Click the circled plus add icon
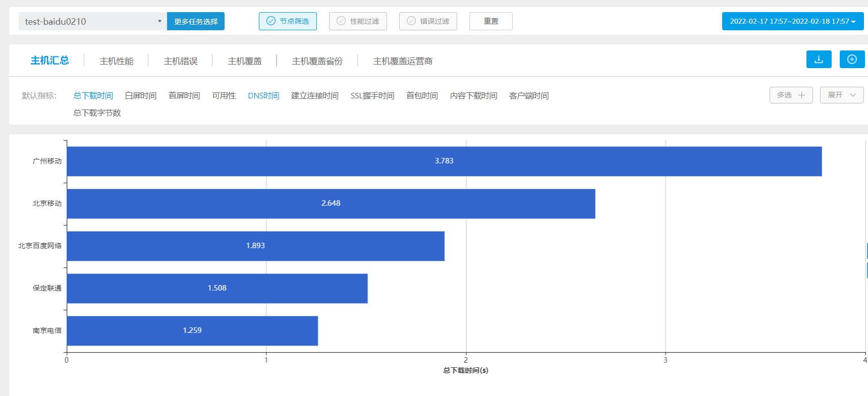The width and height of the screenshot is (868, 396). [852, 60]
